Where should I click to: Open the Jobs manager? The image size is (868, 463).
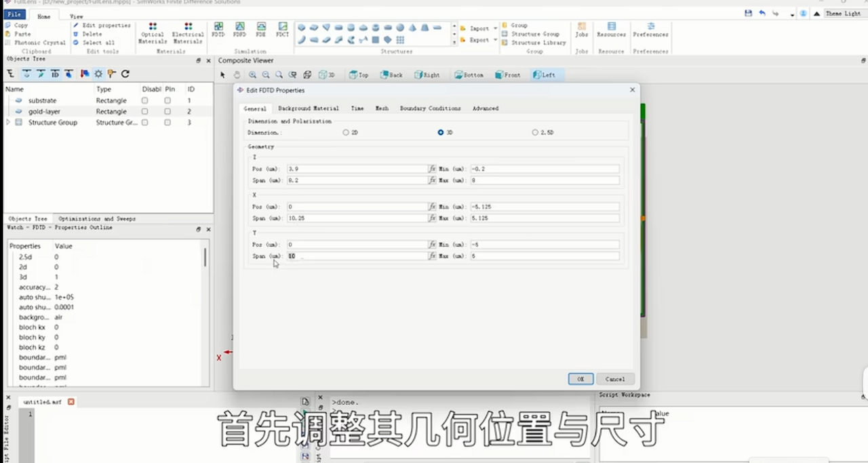tap(582, 29)
